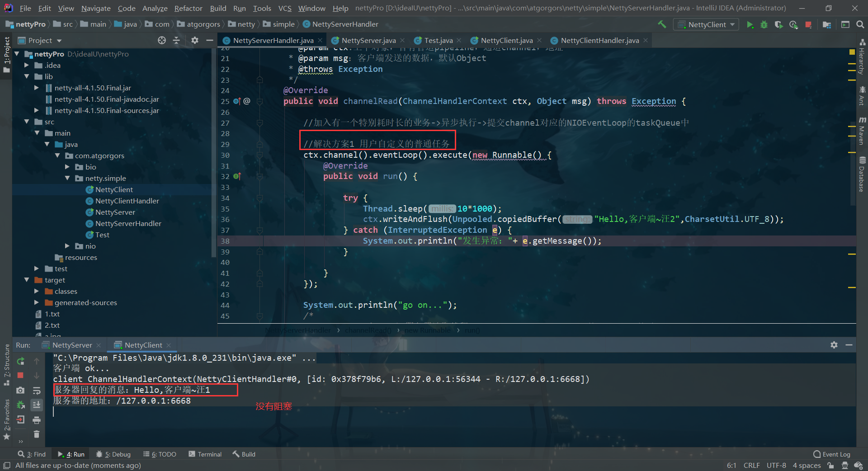Open Project panel settings gear

pos(195,40)
